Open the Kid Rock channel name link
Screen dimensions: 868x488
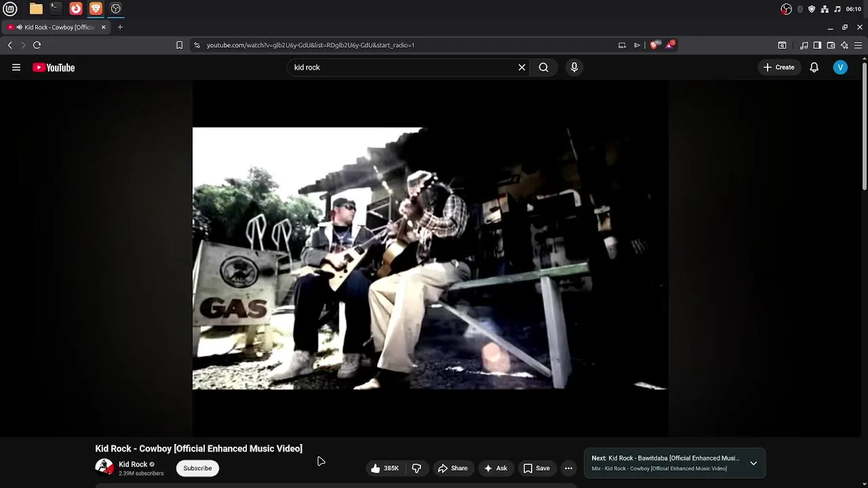(133, 464)
